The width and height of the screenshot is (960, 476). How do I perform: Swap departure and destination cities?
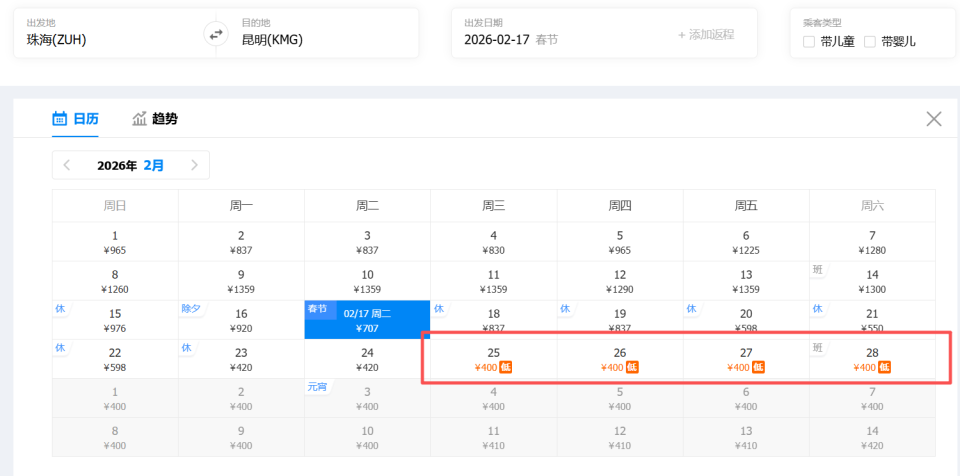click(216, 34)
